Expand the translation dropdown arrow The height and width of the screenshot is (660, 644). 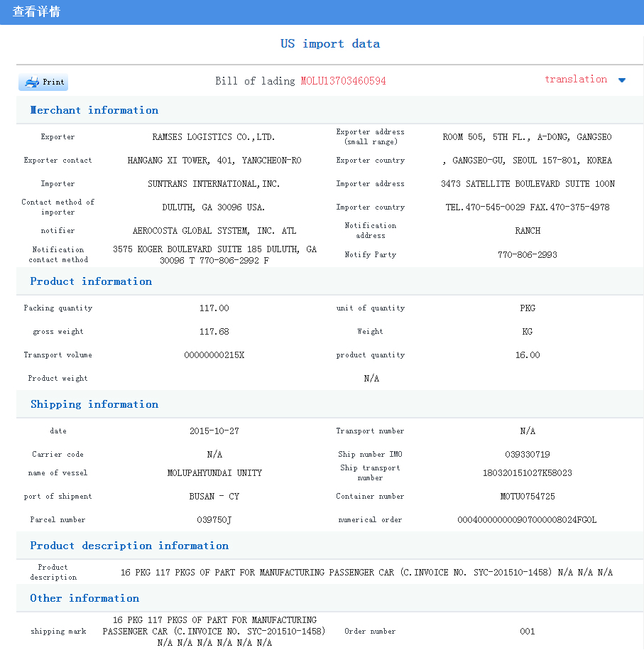[622, 80]
